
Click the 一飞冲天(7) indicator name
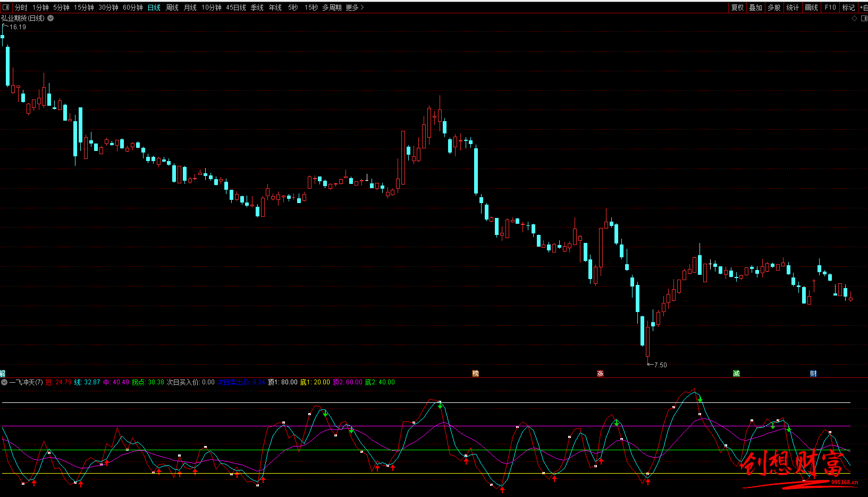26,382
